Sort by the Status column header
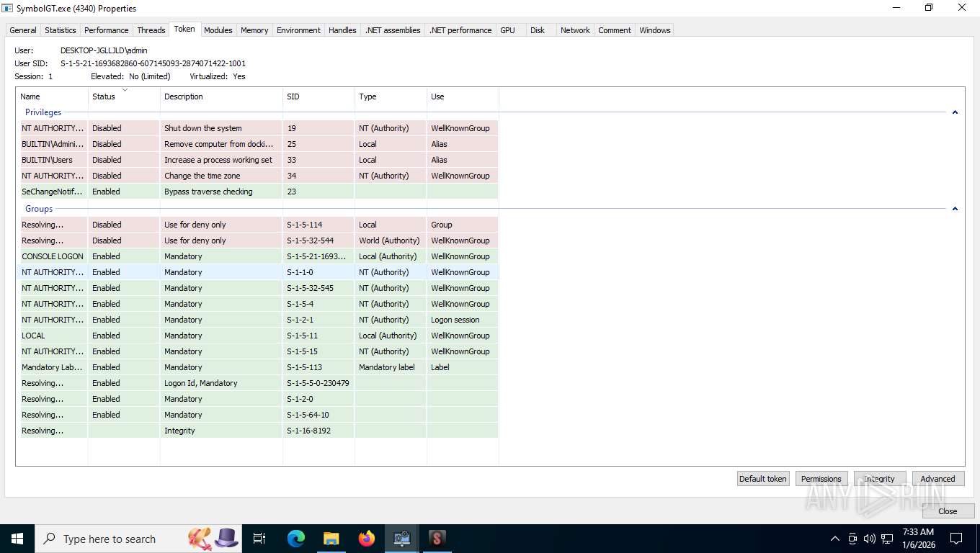The image size is (980, 553). pos(124,96)
